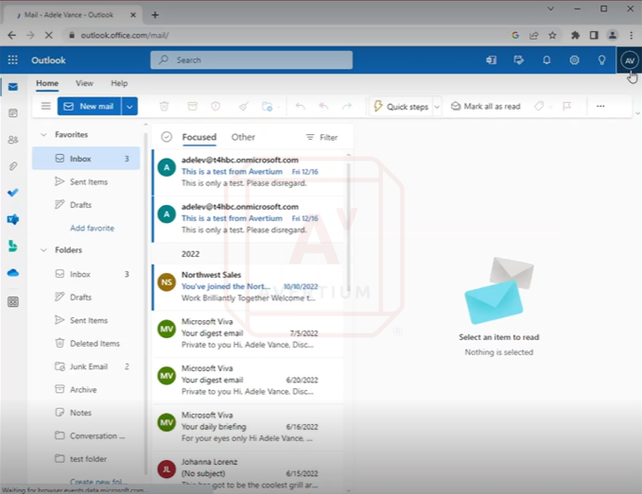This screenshot has width=642, height=494.
Task: Click the select-all messages circle checkbox
Action: pos(166,137)
